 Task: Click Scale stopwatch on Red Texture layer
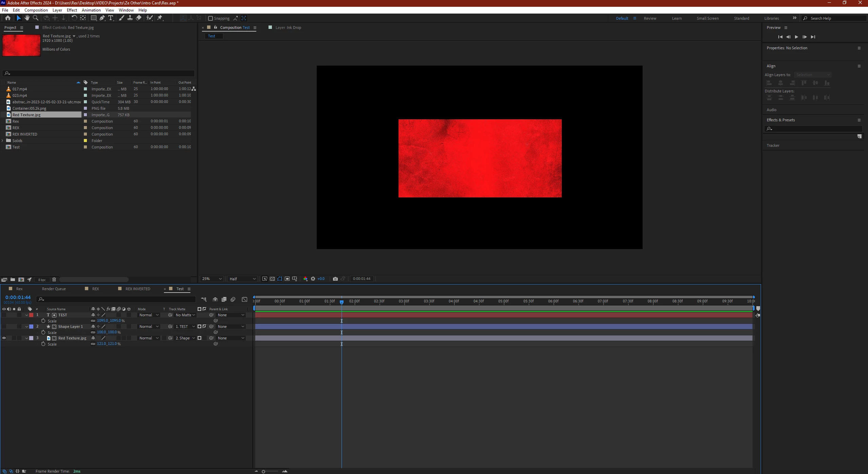tap(43, 344)
